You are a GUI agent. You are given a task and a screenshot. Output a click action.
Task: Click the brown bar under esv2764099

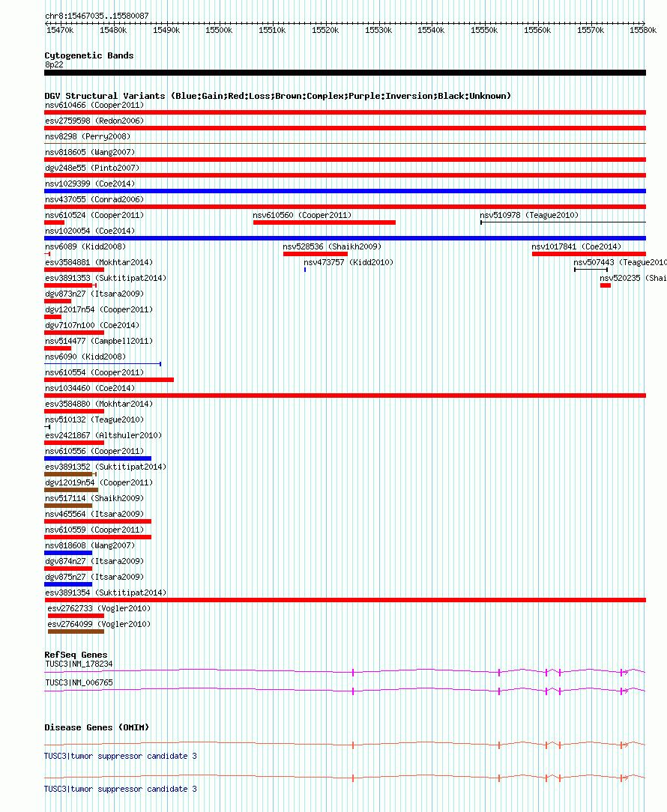click(76, 631)
